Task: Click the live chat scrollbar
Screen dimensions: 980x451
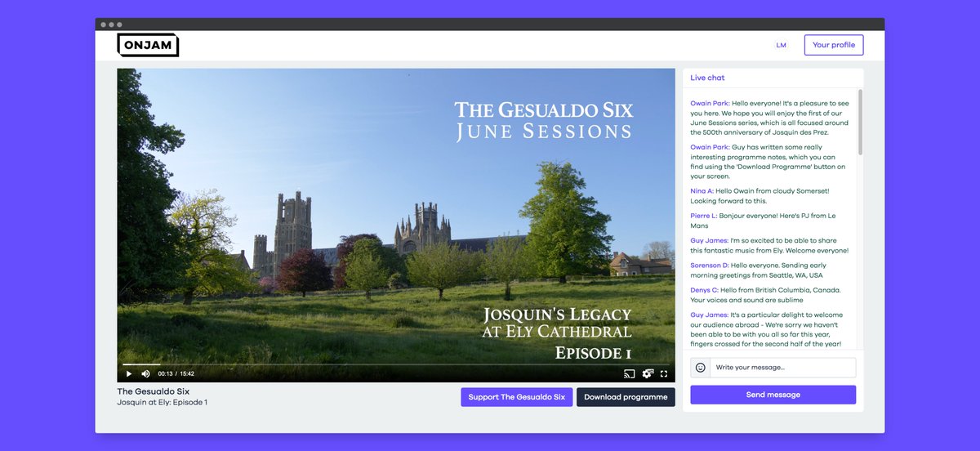Action: click(x=860, y=123)
